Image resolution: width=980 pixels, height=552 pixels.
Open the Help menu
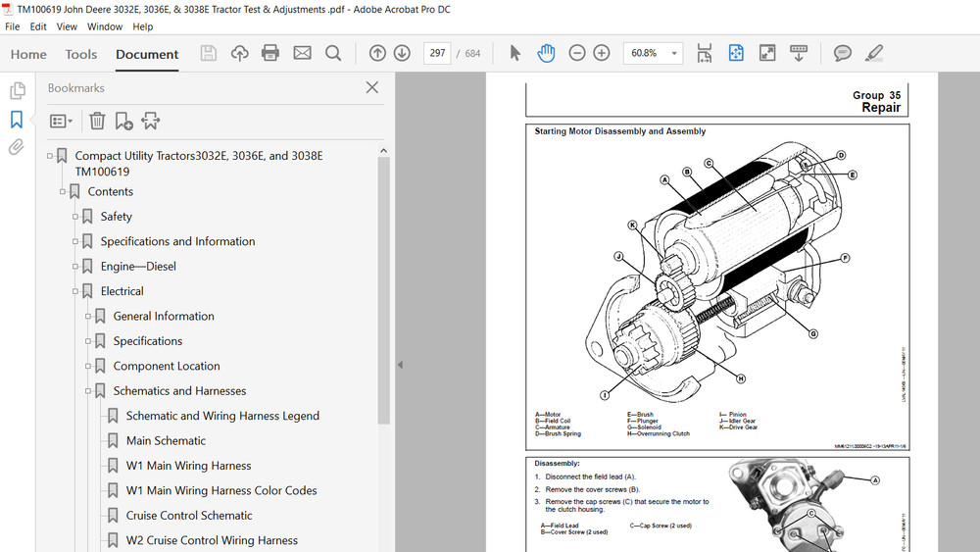pyautogui.click(x=142, y=26)
